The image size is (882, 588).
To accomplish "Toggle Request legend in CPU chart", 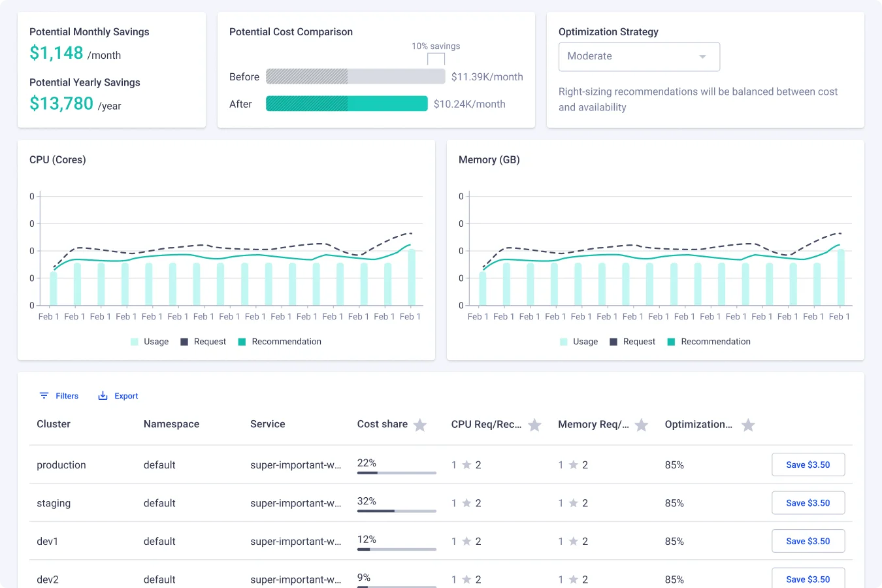I will (203, 342).
